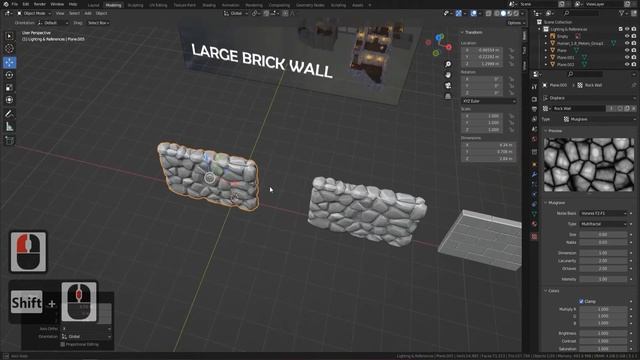Click the Blender logo icon
This screenshot has width=640, height=360.
[x=6, y=4]
